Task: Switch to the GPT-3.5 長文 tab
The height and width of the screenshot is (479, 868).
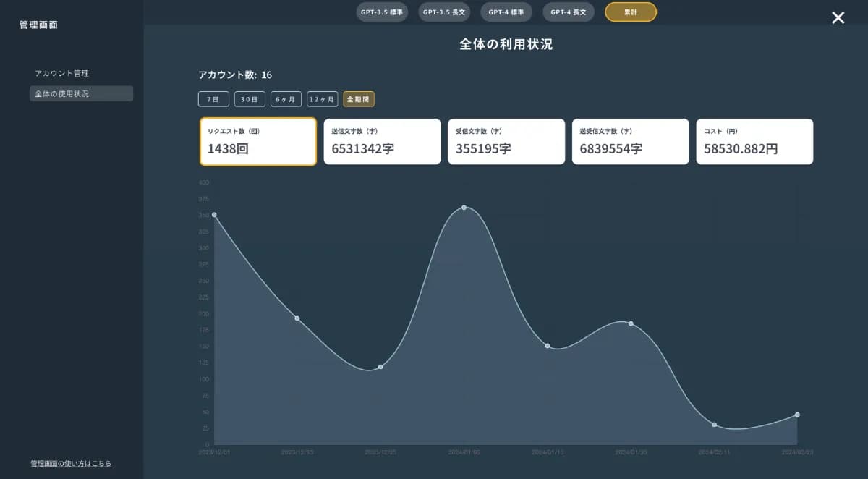Action: click(x=443, y=12)
